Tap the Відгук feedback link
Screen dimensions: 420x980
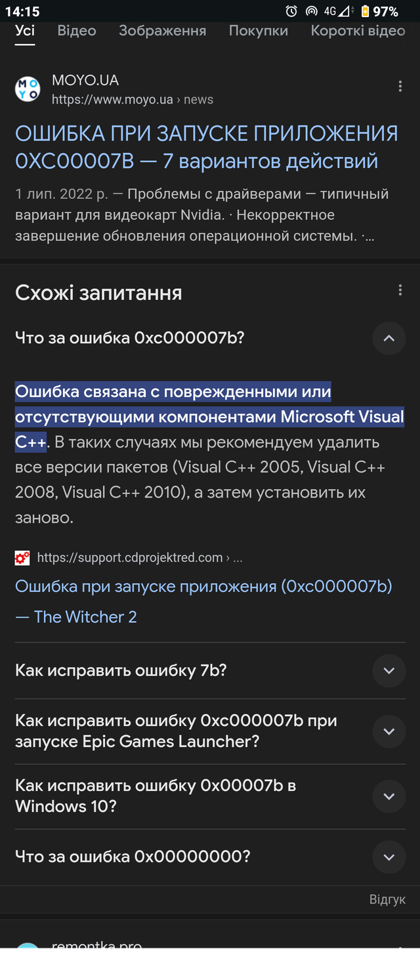387,899
